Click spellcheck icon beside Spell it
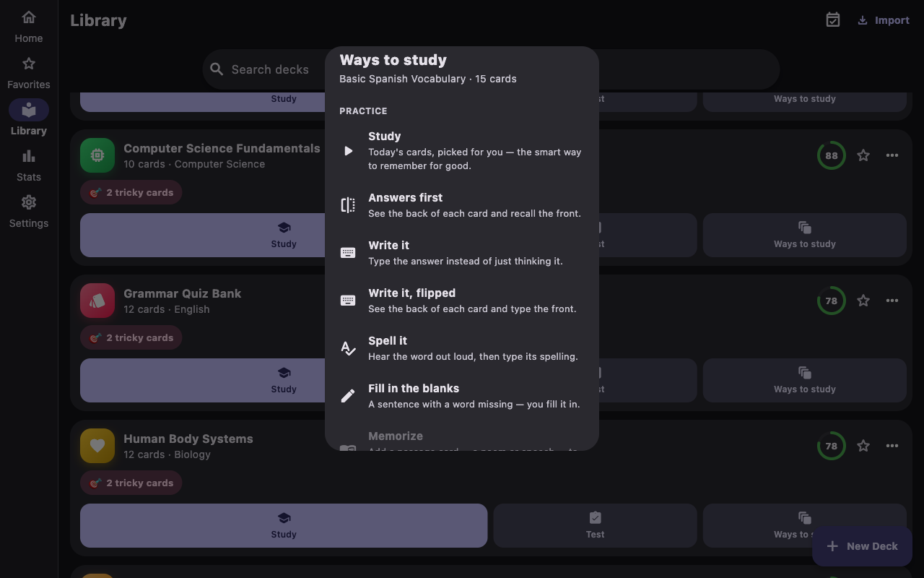This screenshot has width=924, height=578. click(x=348, y=348)
